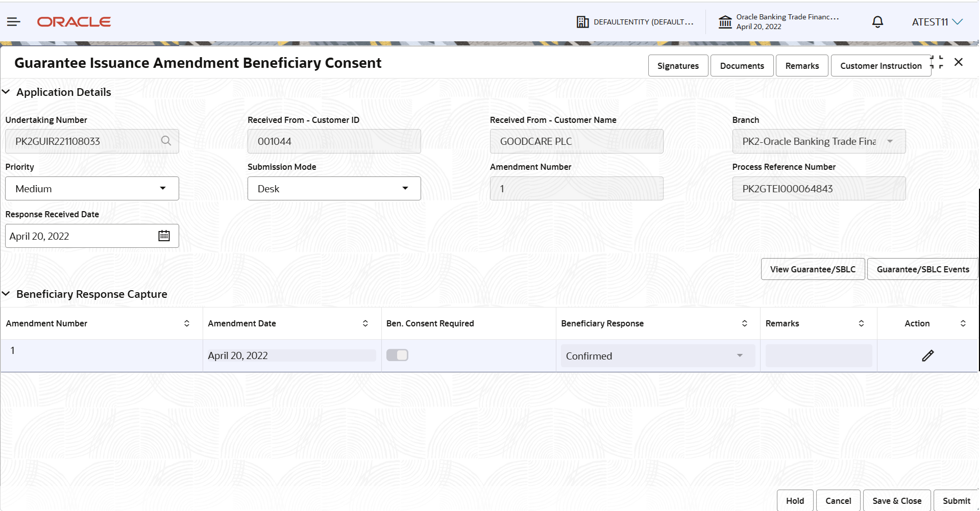Open the Submission Mode dropdown
Image resolution: width=980 pixels, height=511 pixels.
coord(334,188)
